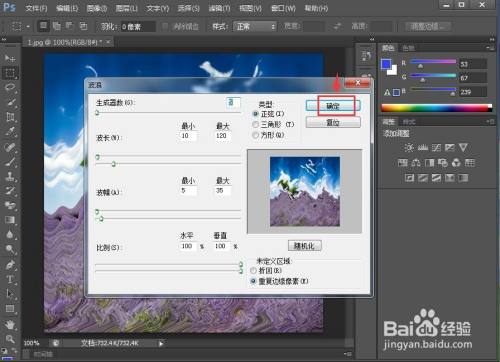Viewport: 500px width, 362px height.
Task: Select the History Brush tool
Action: [10, 191]
